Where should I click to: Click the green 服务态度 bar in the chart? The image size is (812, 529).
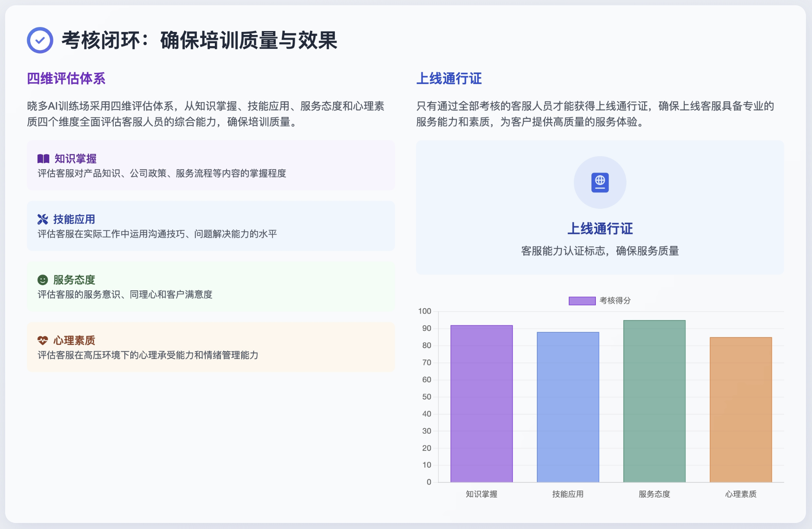[654, 400]
